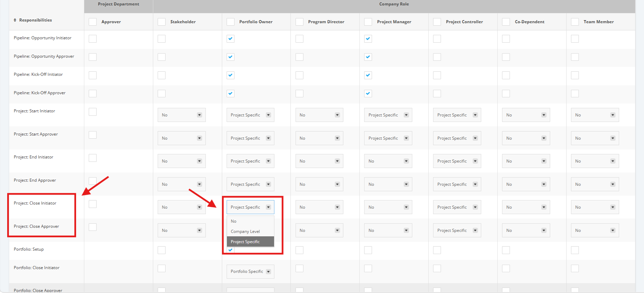Open Stakeholder dropdown for Project: Start Initiator
The width and height of the screenshot is (644, 293).
point(182,115)
